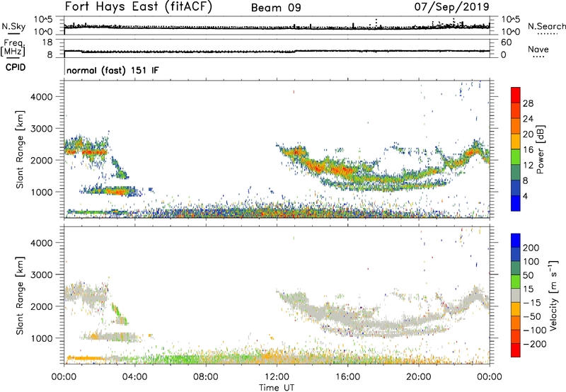
Task: Click the '28' tick on the power colorbar
Action: pos(528,103)
